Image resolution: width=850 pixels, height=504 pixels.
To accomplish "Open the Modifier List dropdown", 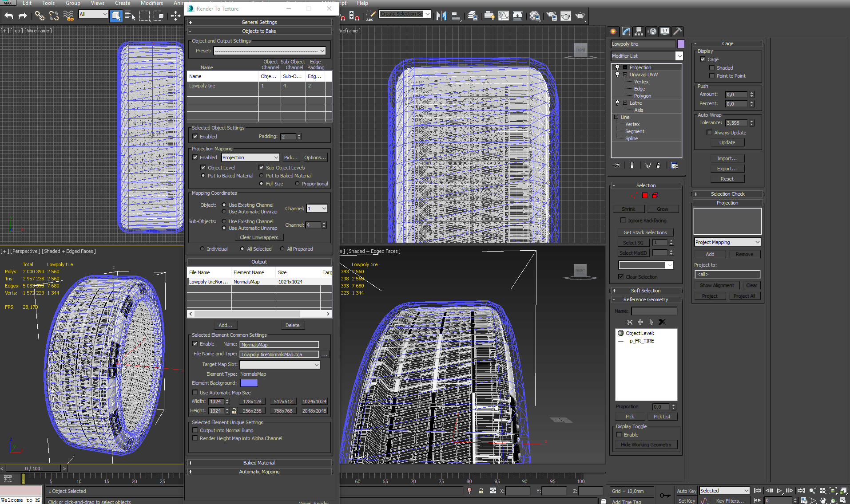I will 679,56.
